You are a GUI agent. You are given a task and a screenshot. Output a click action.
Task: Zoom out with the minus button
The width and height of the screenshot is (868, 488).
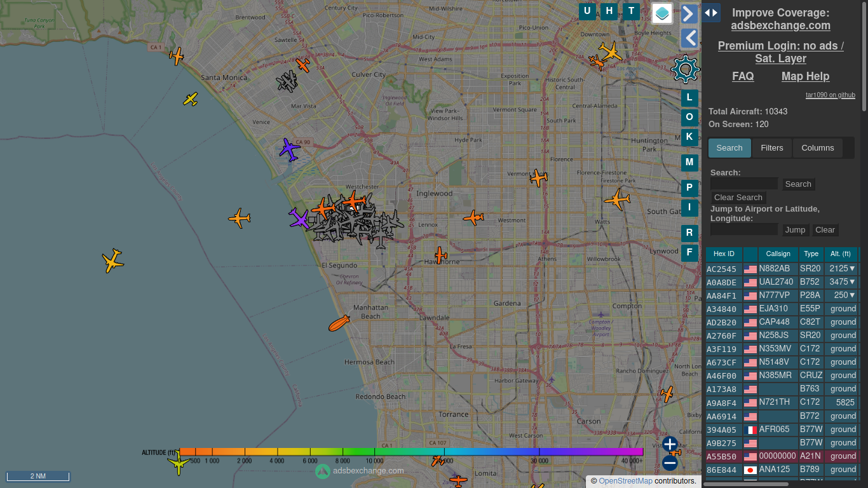[x=670, y=463]
